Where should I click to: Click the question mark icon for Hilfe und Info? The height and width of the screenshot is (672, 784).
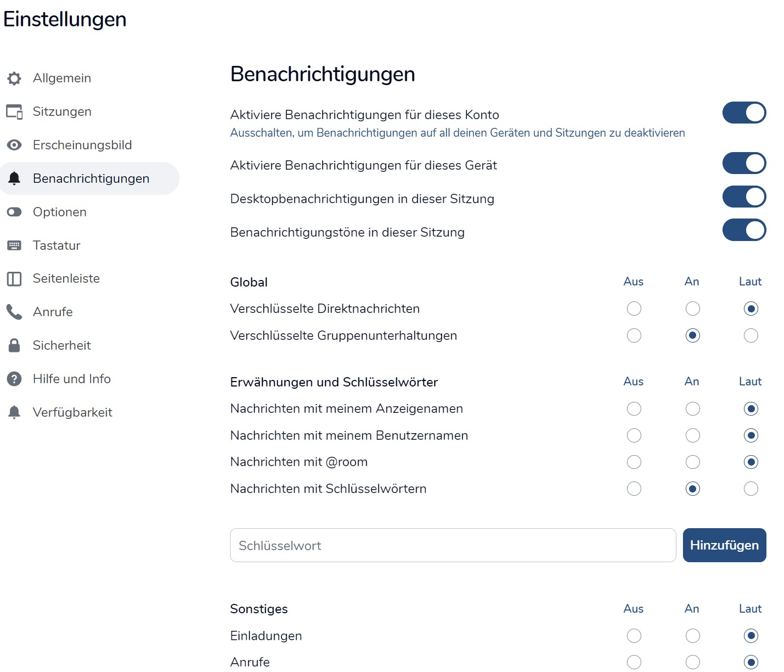tap(14, 379)
